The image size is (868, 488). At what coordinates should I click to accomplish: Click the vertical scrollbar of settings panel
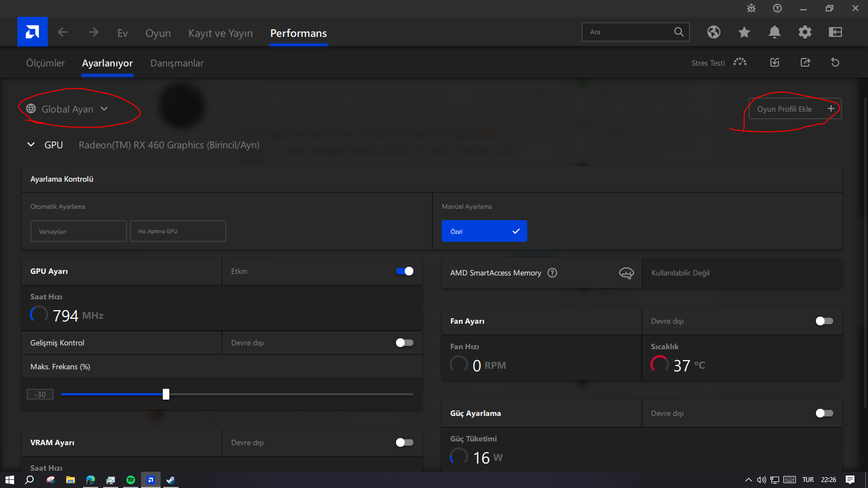click(x=865, y=252)
